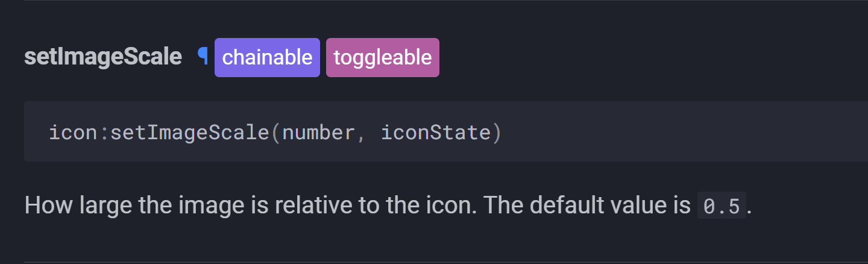
Task: Click the word 'image' in the description
Action: point(212,206)
